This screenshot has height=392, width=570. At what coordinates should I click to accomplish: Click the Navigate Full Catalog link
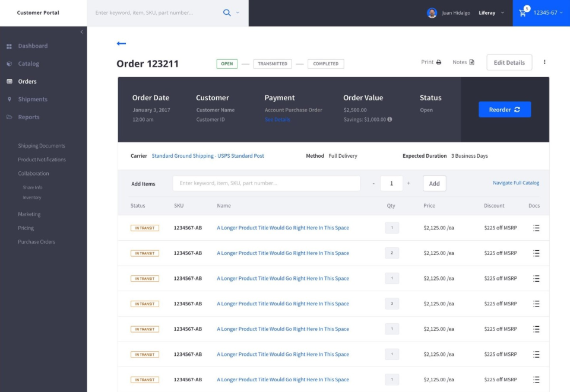coord(514,183)
